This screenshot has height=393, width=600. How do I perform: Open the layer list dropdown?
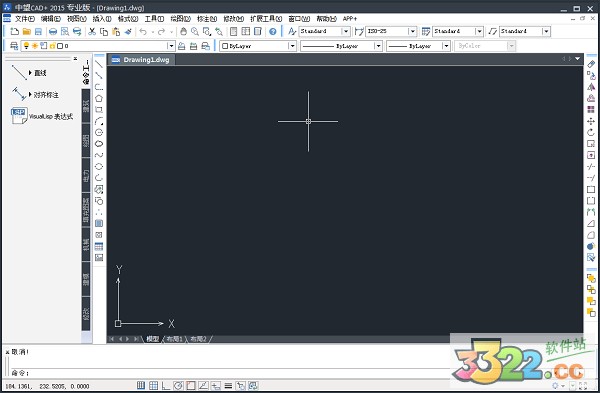[171, 46]
